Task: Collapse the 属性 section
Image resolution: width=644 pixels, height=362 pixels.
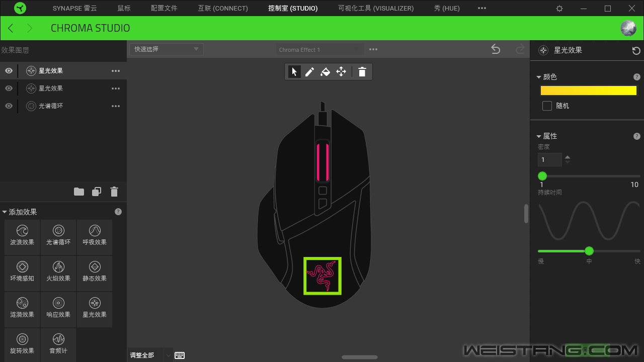Action: tap(539, 136)
